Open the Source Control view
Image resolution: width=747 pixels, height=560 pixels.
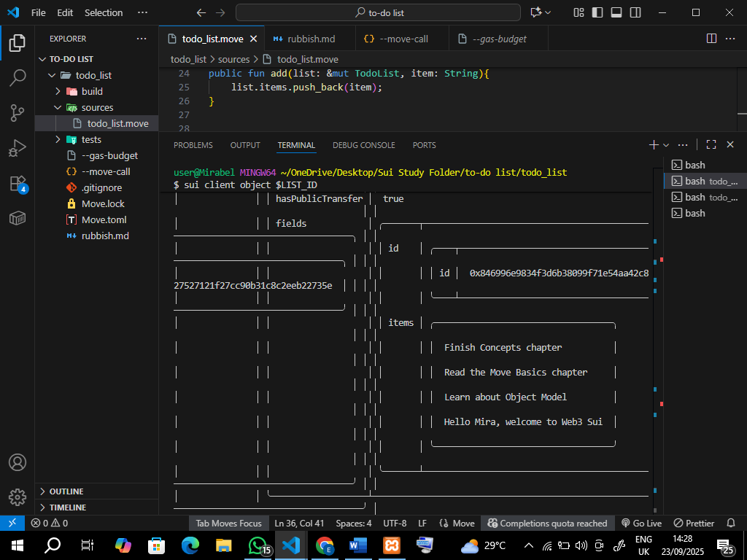[x=18, y=113]
